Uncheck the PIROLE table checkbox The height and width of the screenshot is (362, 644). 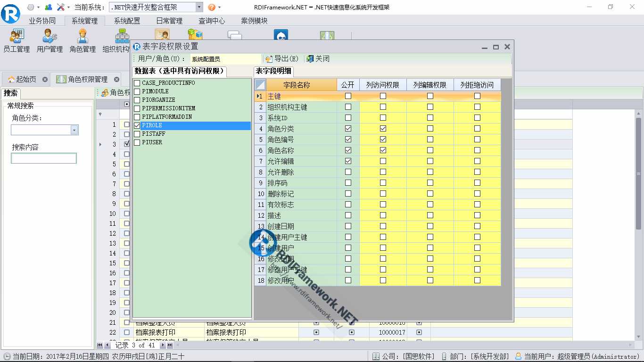137,125
